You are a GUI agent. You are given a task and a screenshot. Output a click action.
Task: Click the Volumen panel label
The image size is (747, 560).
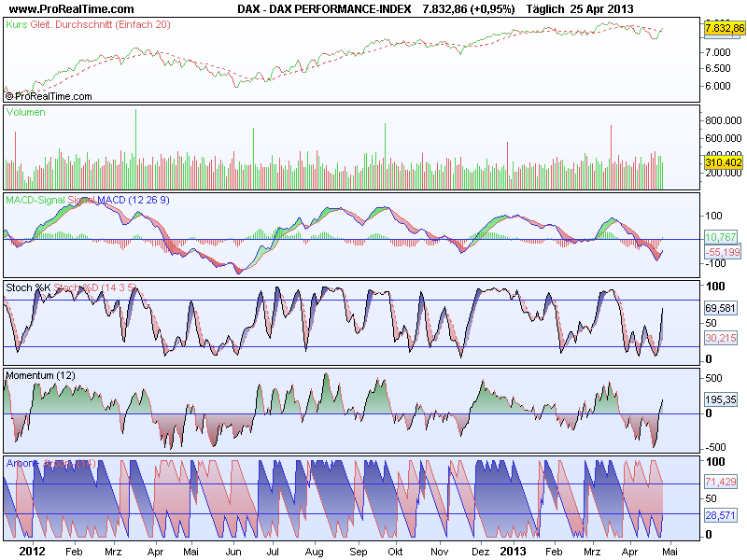(x=26, y=112)
